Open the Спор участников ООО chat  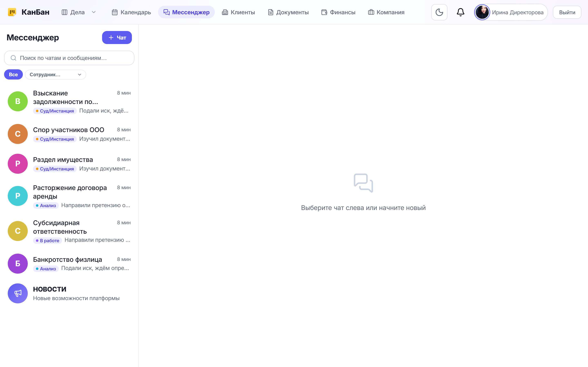tap(69, 134)
